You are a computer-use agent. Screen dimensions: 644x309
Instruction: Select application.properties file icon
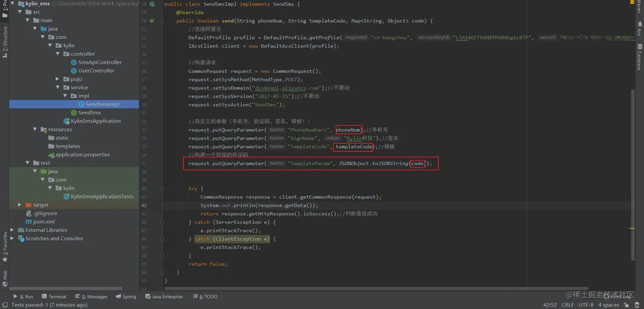[51, 155]
